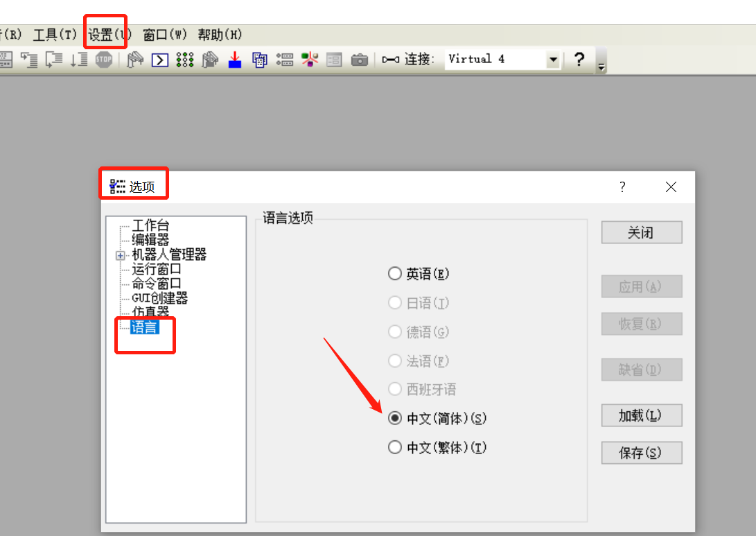Image resolution: width=756 pixels, height=536 pixels.
Task: Click the 关闭 button
Action: (641, 233)
